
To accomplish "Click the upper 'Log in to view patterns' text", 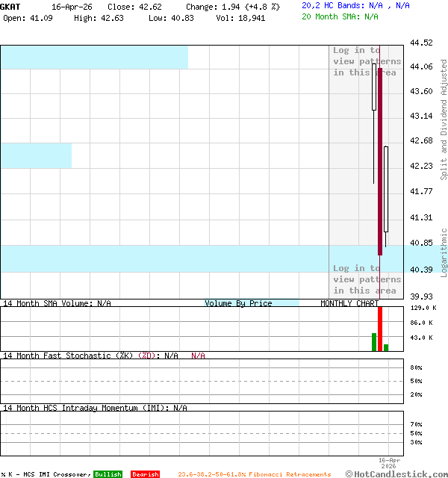I will 367,62.
